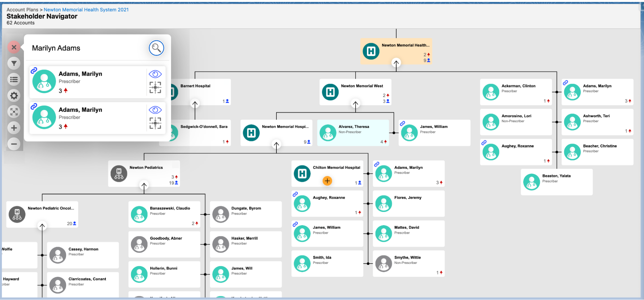
Task: Collapse the Newton Memorial West branch
Action: click(355, 104)
